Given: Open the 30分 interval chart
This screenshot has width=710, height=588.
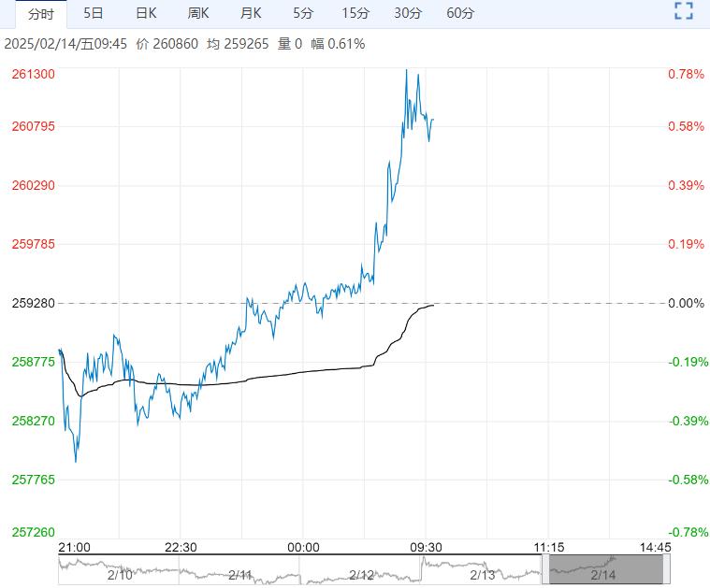Looking at the screenshot, I should coord(408,13).
